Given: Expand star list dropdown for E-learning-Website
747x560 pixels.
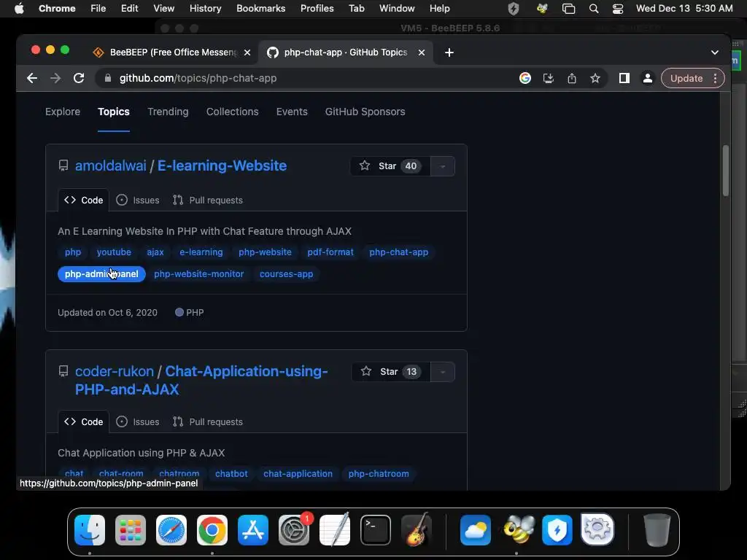Looking at the screenshot, I should coord(443,166).
